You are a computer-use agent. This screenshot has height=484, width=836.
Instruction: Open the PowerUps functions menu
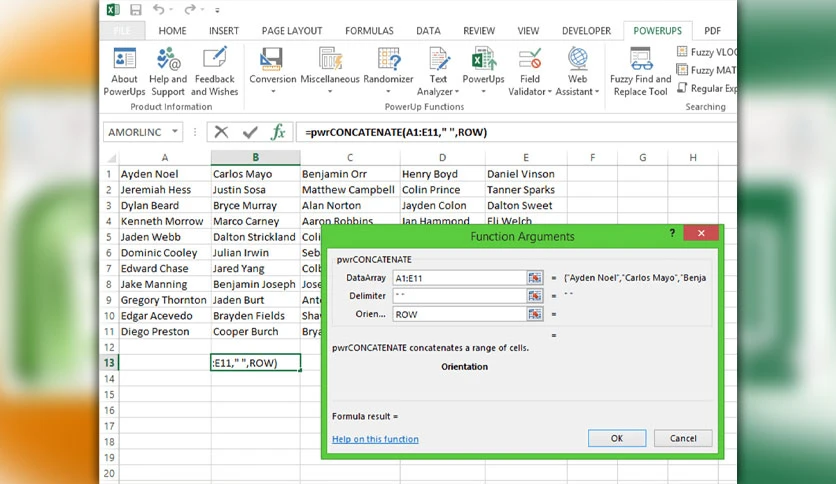point(483,71)
